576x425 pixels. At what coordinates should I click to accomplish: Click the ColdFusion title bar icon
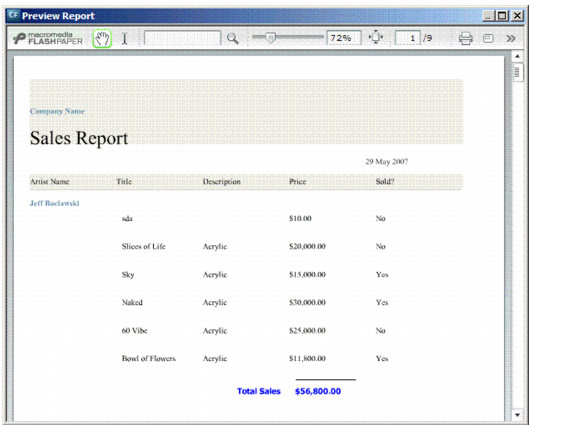pos(14,15)
